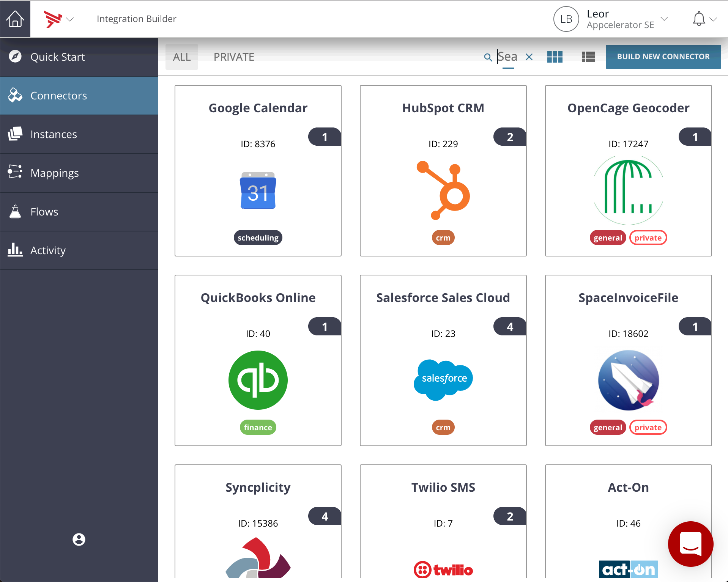Click the crm tag under Salesforce
This screenshot has width=728, height=582.
[443, 427]
